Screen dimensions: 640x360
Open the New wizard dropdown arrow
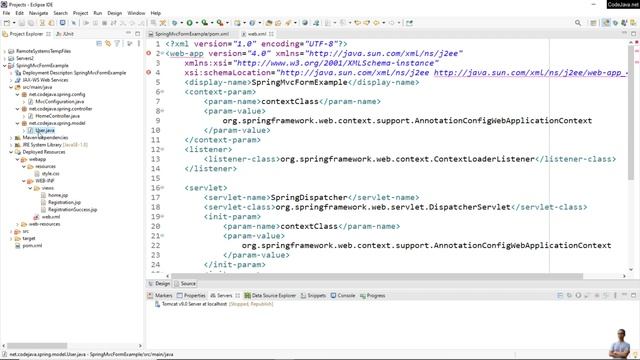coord(13,23)
